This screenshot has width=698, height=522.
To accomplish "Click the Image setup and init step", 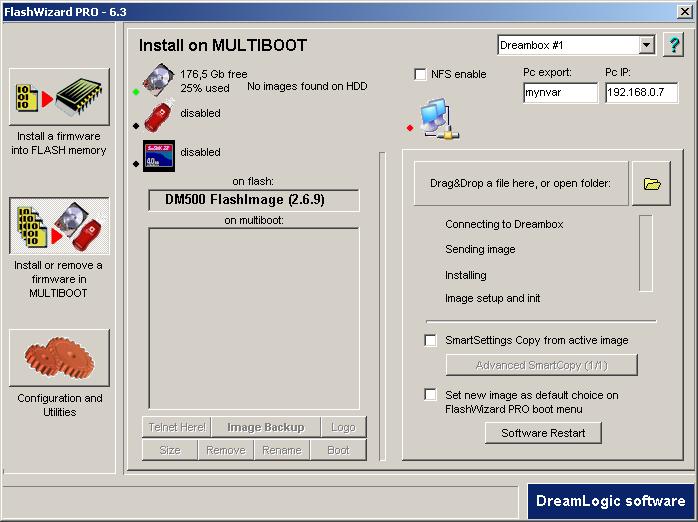I will 492,298.
